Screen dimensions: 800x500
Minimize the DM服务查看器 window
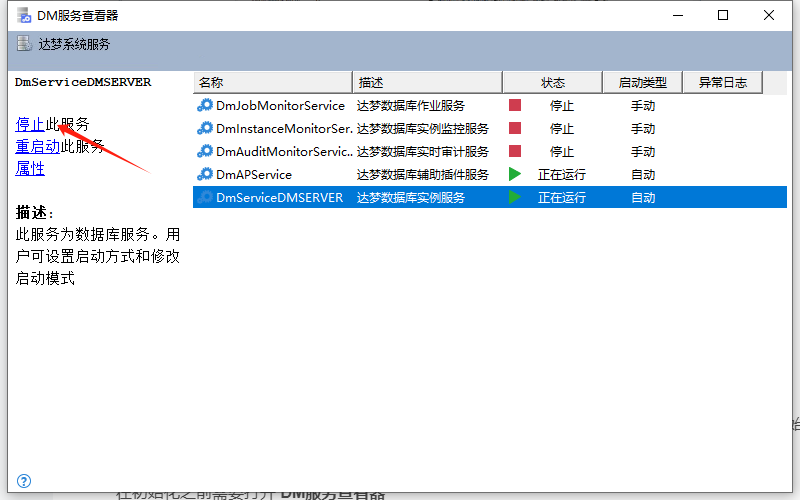(678, 15)
